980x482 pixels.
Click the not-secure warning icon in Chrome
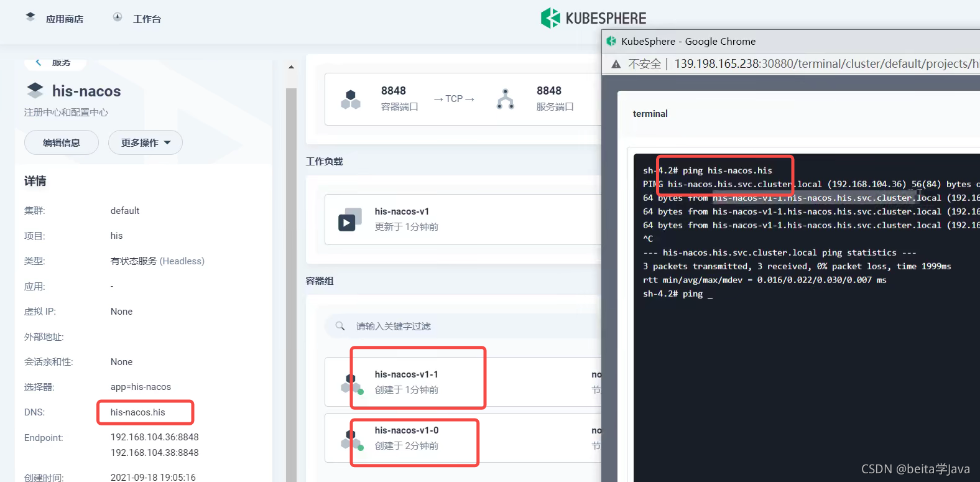pos(616,64)
